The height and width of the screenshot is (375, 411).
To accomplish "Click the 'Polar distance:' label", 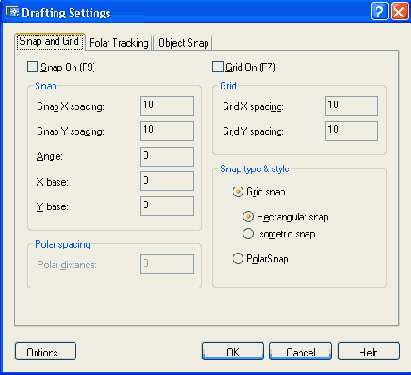I will click(x=67, y=265).
